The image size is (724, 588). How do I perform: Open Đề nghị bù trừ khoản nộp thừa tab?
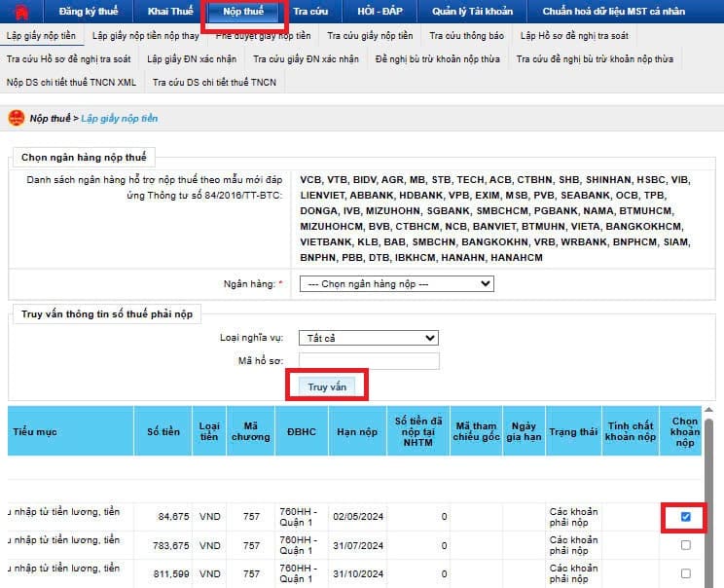(437, 59)
